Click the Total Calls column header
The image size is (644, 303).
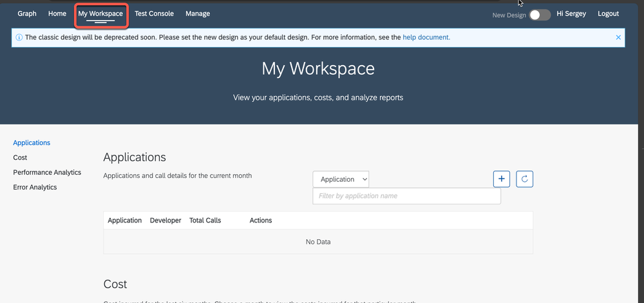(x=205, y=220)
